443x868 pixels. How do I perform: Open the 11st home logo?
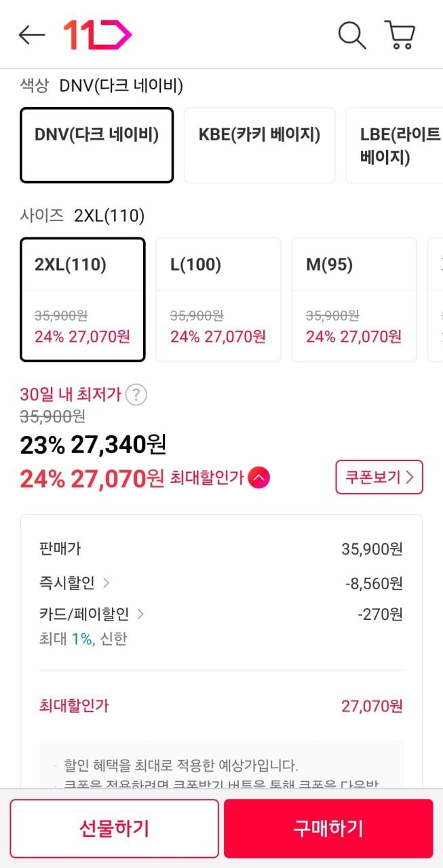click(x=97, y=35)
